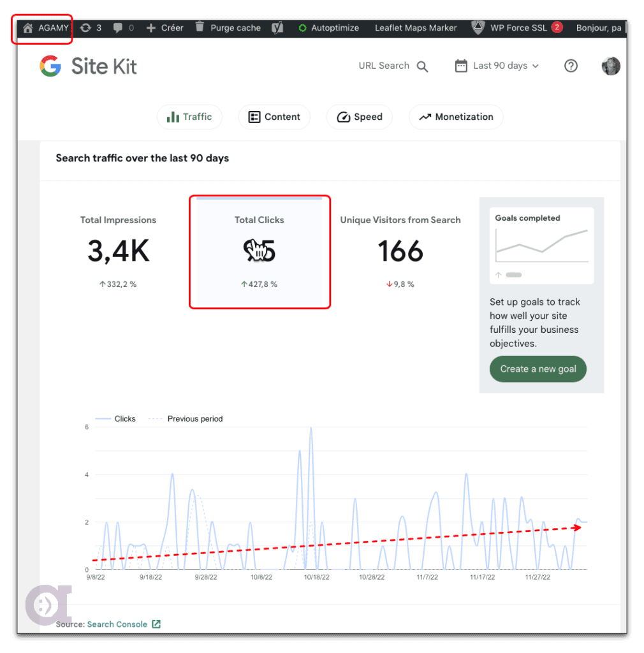Click the AGAMY home icon

pyautogui.click(x=28, y=28)
